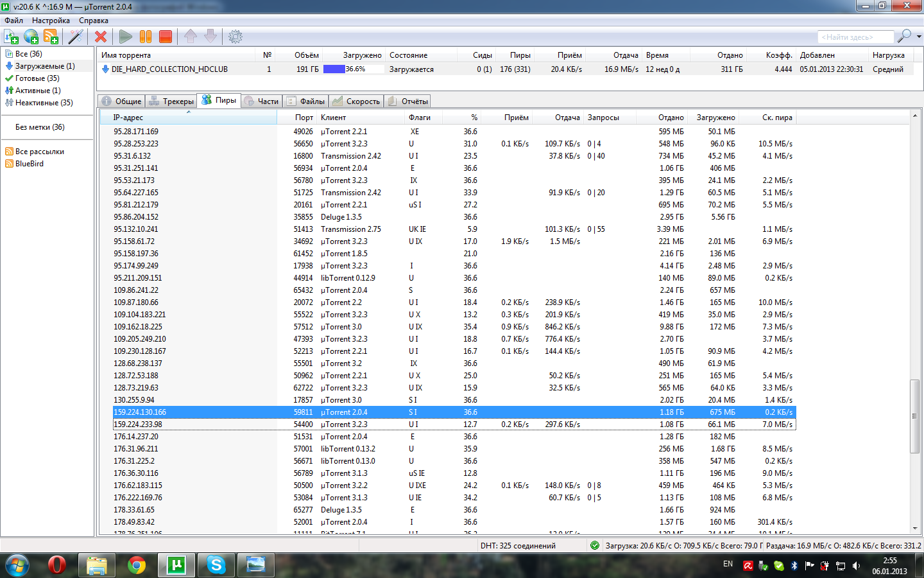Click green network status check icon
The width and height of the screenshot is (924, 578).
pos(595,545)
